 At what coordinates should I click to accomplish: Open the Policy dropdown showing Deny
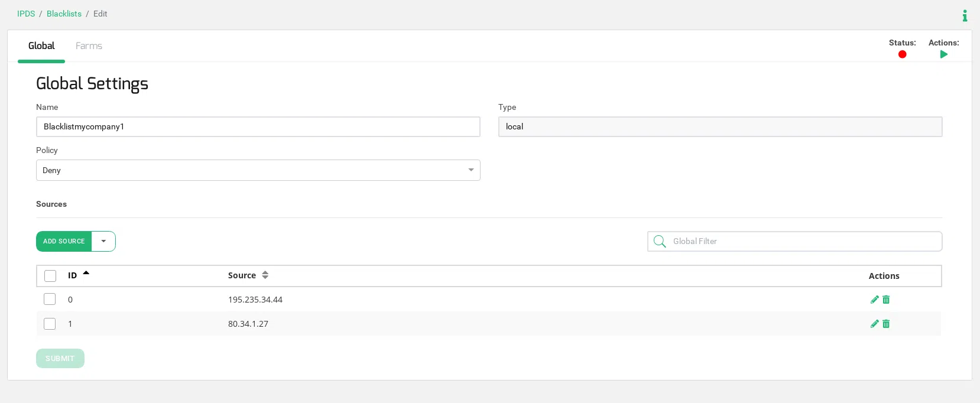258,170
